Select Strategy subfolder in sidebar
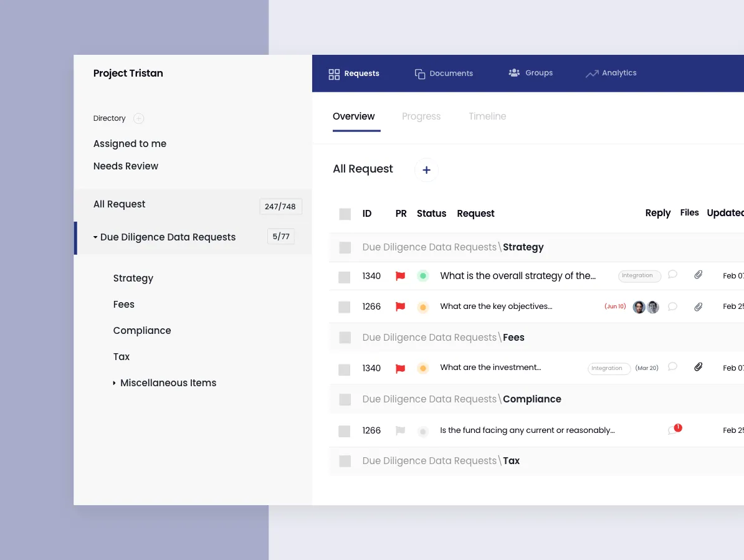This screenshot has width=744, height=560. [133, 278]
